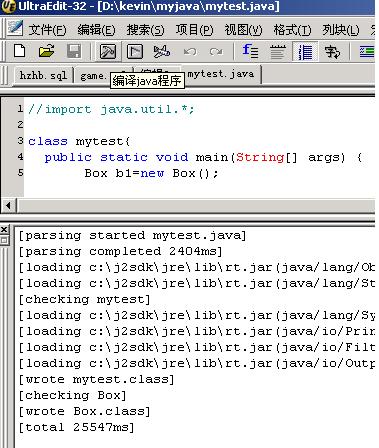
Task: Click the New file icon
Action: (19, 51)
